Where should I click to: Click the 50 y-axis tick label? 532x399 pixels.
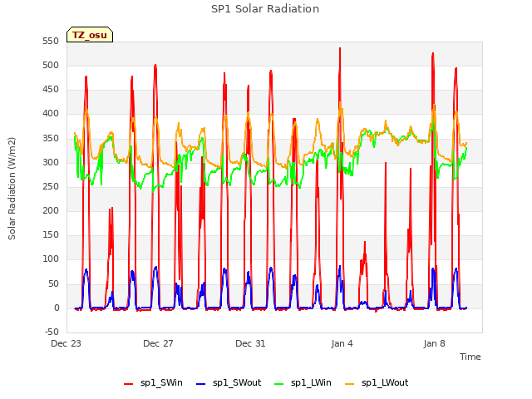[x=53, y=283]
